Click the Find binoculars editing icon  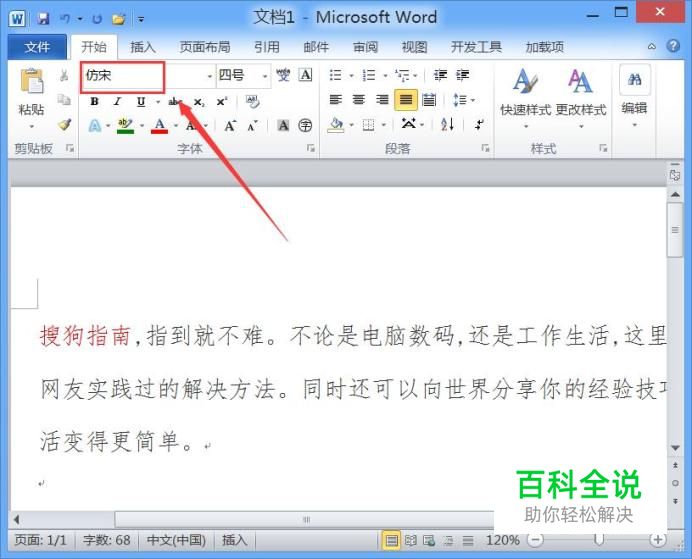point(635,80)
